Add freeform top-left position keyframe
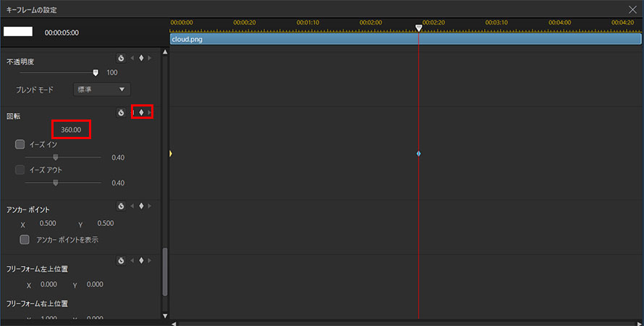Image resolution: width=644 pixels, height=326 pixels. click(x=141, y=261)
